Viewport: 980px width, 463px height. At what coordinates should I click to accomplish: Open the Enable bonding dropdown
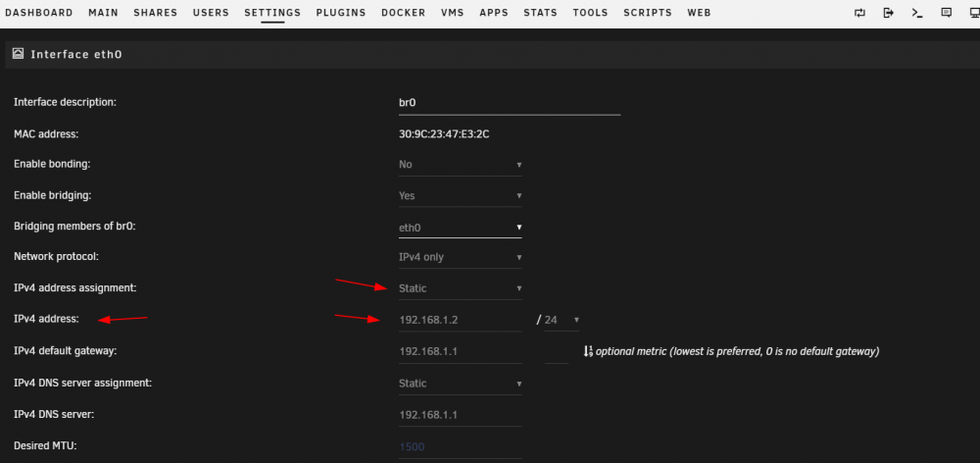coord(460,165)
